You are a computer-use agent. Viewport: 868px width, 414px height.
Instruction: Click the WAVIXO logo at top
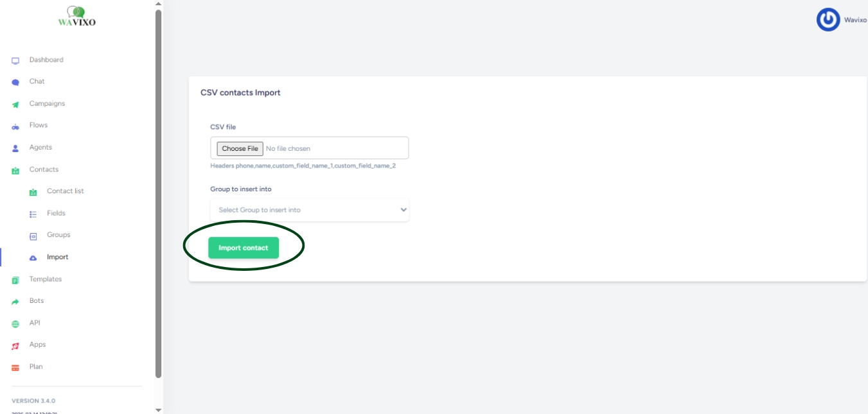click(77, 17)
